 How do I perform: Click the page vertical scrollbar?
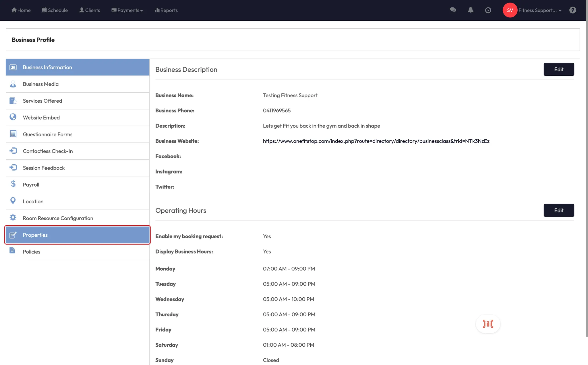click(x=587, y=172)
